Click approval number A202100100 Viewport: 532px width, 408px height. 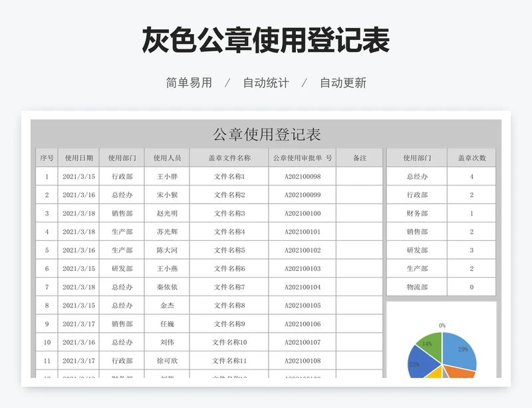(303, 214)
